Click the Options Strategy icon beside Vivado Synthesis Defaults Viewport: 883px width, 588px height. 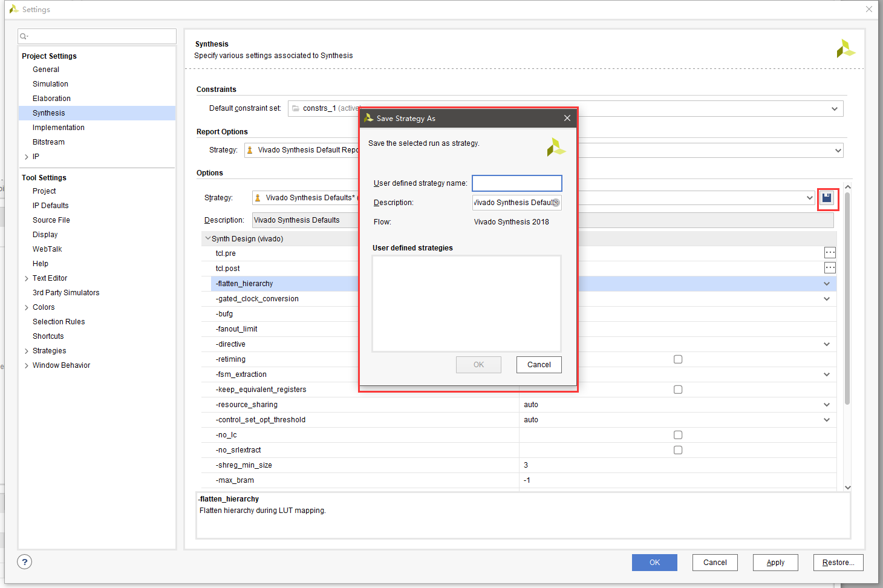[258, 198]
